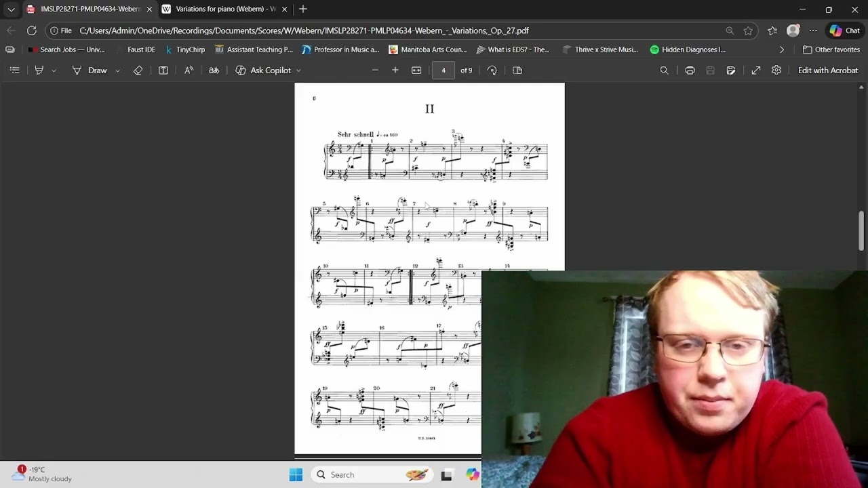Open the browser profile avatar

point(793,30)
